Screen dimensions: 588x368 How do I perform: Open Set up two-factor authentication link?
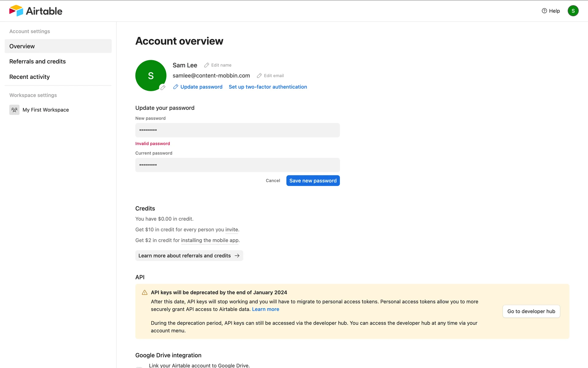coord(268,87)
